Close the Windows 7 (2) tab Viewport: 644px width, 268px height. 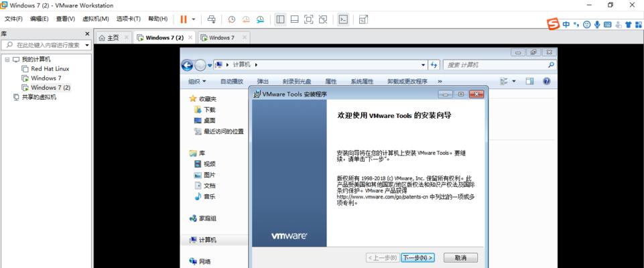point(190,38)
